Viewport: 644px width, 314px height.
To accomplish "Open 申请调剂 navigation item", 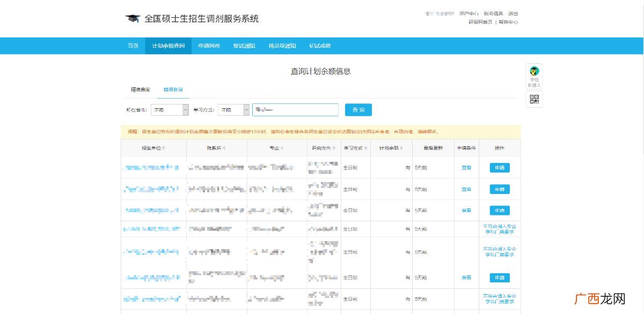I will point(209,46).
